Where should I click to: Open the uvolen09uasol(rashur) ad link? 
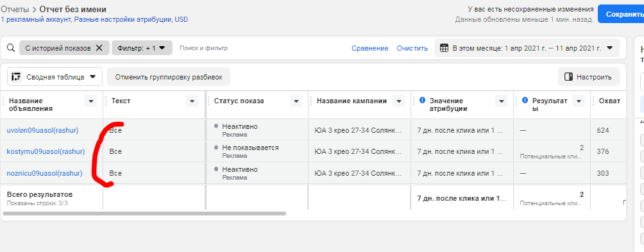pos(42,131)
